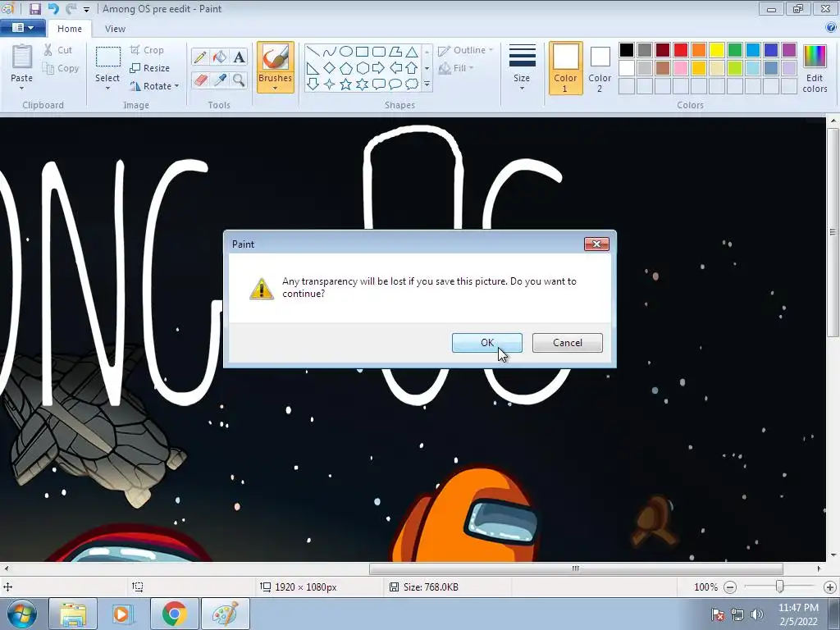Choose the Rounded rectangular callout shape
Viewport: 840px width, 630px height.
point(379,84)
